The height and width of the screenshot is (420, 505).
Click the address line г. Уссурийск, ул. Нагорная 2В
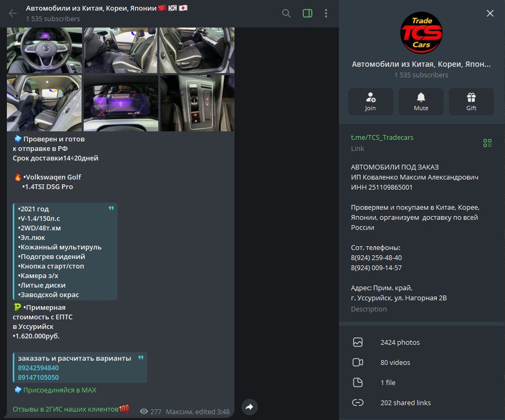(399, 298)
